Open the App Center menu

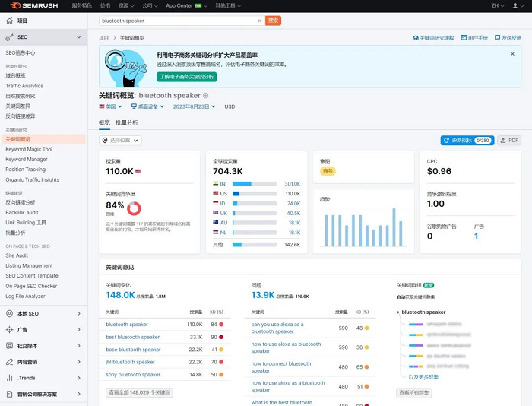187,5
